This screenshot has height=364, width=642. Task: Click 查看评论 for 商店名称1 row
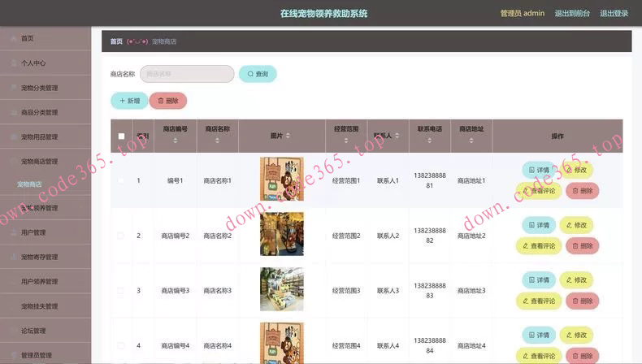pyautogui.click(x=539, y=191)
